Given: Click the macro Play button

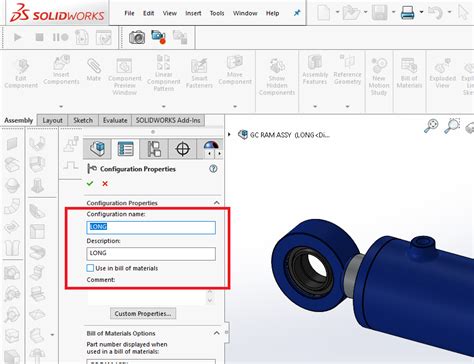Looking at the screenshot, I should (18, 37).
